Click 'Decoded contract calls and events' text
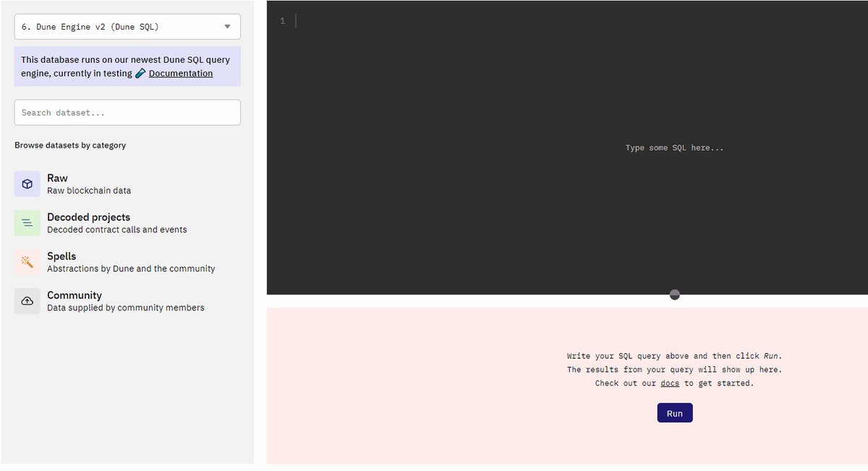 pos(117,230)
